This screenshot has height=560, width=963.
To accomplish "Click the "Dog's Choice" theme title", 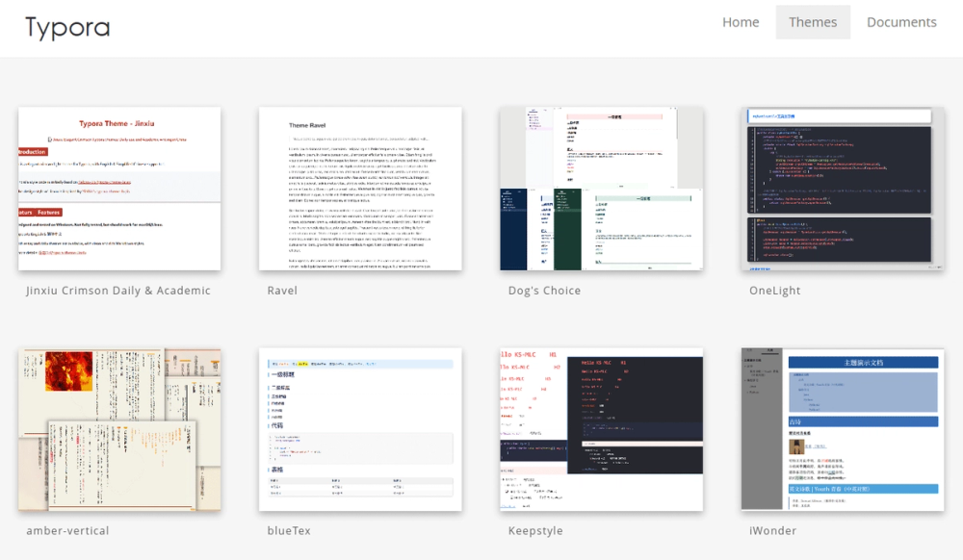I will click(x=544, y=291).
